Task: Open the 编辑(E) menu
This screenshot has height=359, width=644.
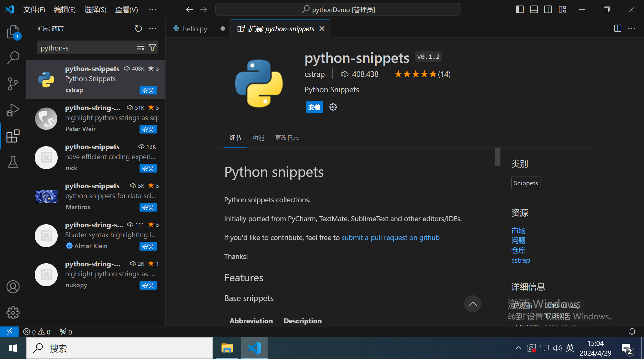Action: point(64,10)
